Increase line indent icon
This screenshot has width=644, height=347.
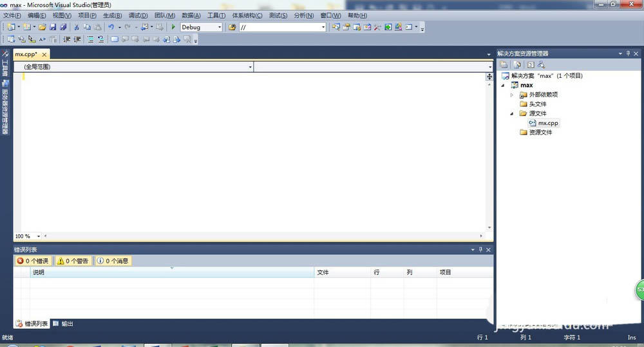pyautogui.click(x=77, y=39)
